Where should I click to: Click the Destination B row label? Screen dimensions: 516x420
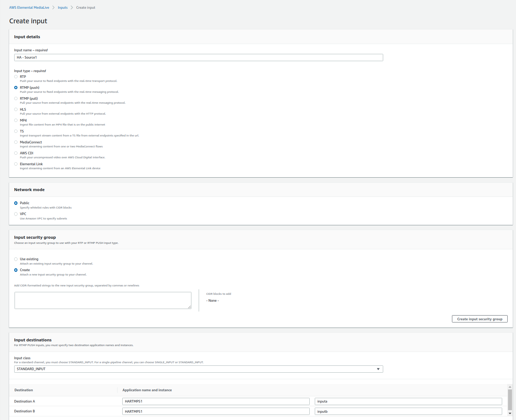(x=25, y=411)
